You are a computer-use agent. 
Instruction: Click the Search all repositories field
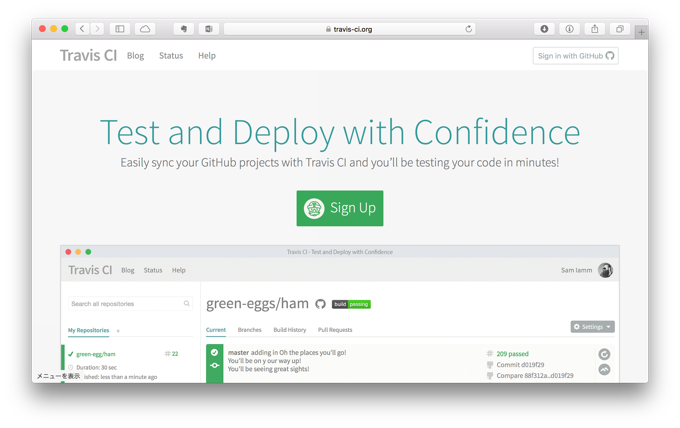[130, 304]
